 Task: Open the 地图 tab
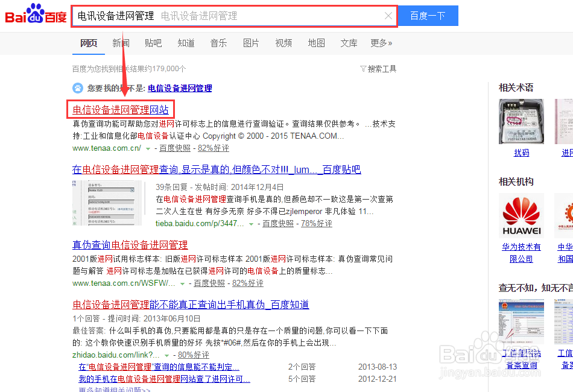(x=317, y=43)
